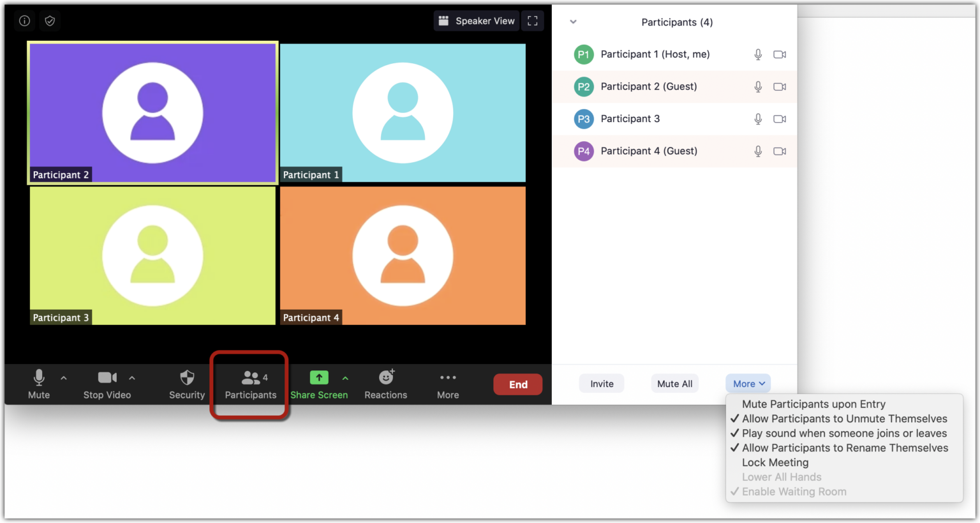Click the Share Screen icon

[x=318, y=377]
